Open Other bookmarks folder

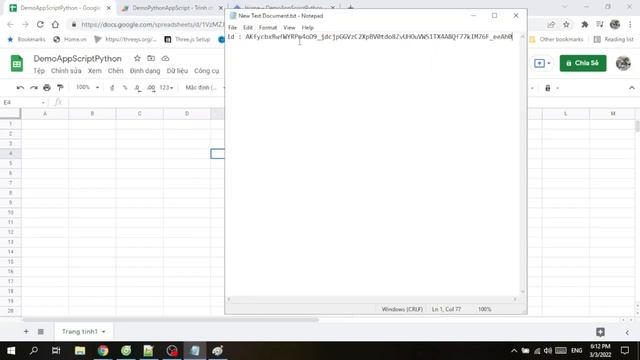(x=556, y=39)
